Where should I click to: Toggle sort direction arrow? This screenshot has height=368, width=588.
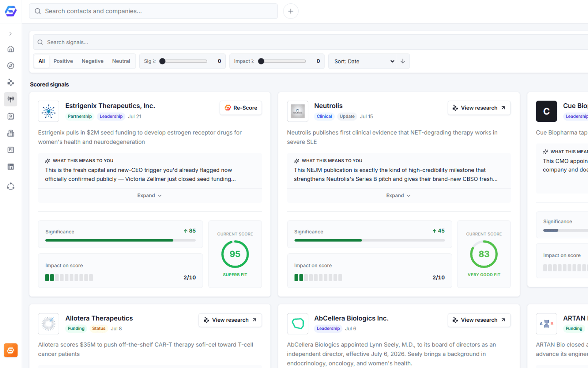(403, 61)
